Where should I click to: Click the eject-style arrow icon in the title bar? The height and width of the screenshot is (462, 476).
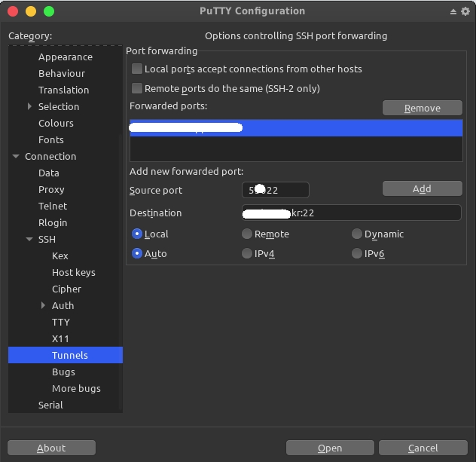(453, 11)
